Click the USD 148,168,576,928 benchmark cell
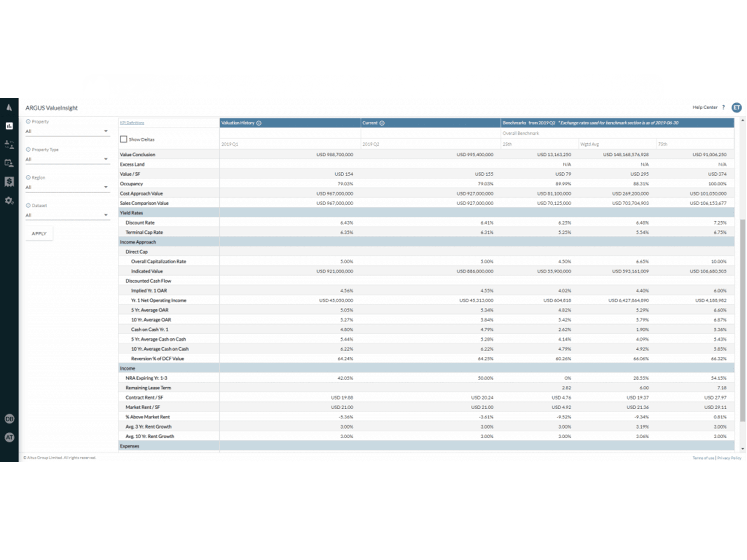Image resolution: width=747 pixels, height=560 pixels. click(626, 155)
